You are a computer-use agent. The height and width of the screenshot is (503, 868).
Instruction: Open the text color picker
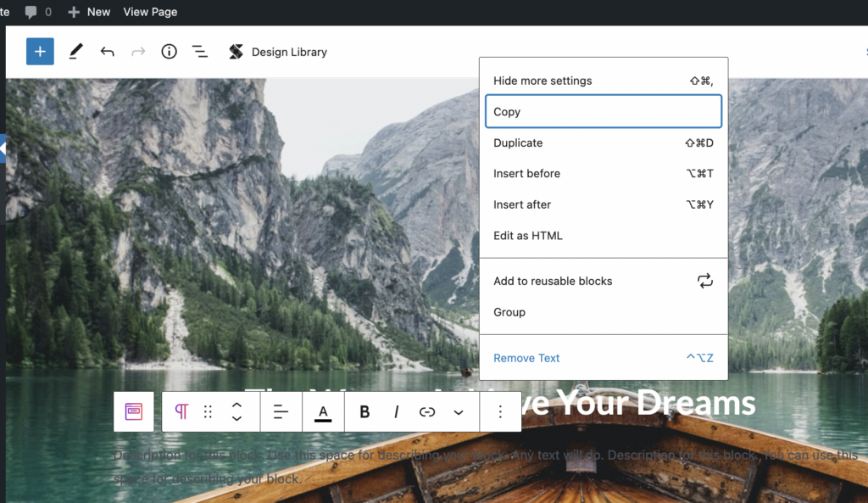click(x=323, y=411)
